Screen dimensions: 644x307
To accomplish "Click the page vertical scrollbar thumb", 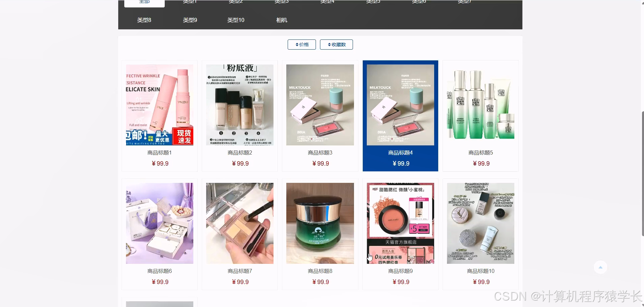I will [x=643, y=174].
